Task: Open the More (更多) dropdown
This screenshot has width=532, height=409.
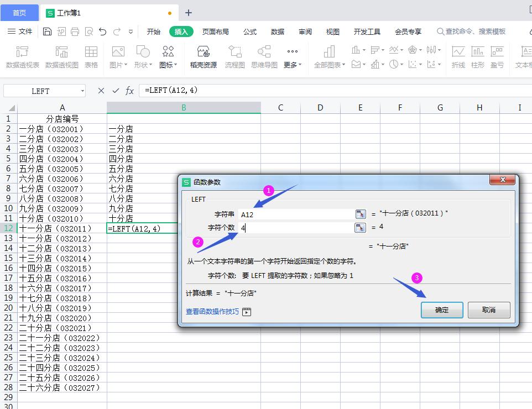Action: [293, 57]
